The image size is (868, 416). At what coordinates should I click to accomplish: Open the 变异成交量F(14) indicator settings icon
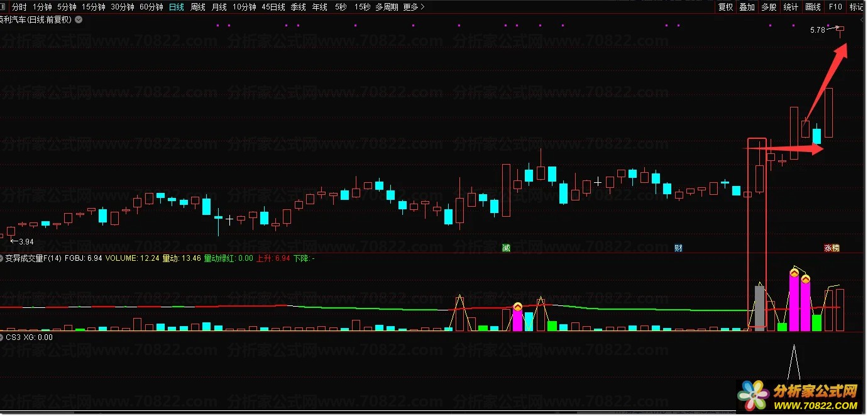click(3, 258)
